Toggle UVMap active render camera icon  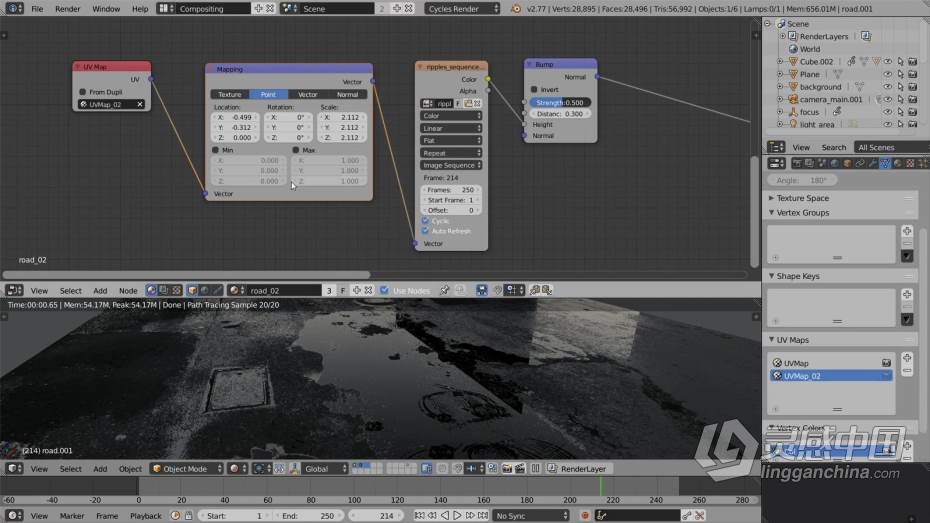click(x=886, y=363)
